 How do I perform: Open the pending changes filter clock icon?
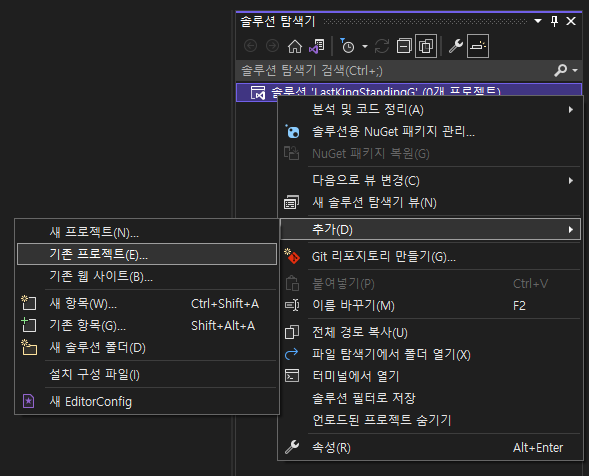pyautogui.click(x=347, y=46)
